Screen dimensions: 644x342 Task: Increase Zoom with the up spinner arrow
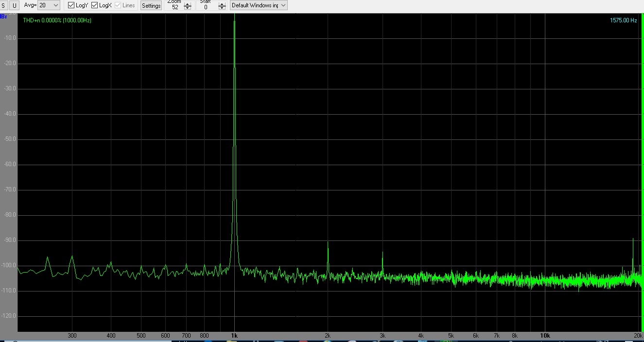pos(188,4)
